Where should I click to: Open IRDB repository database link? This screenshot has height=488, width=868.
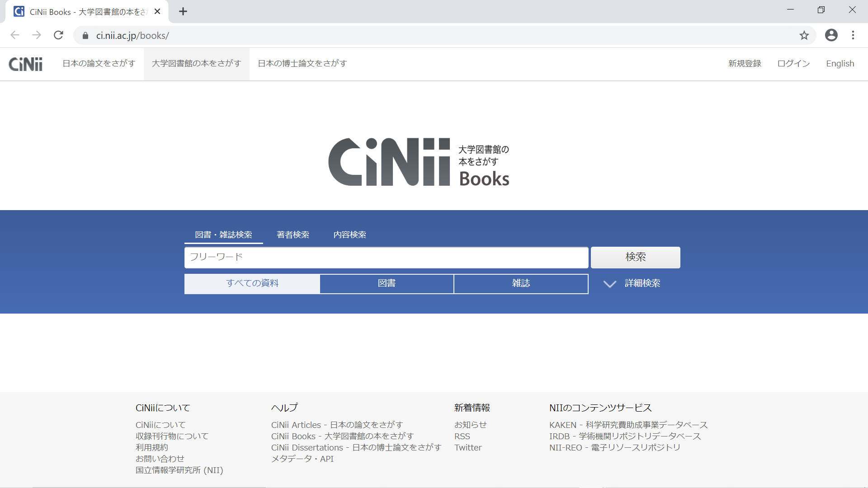625,436
